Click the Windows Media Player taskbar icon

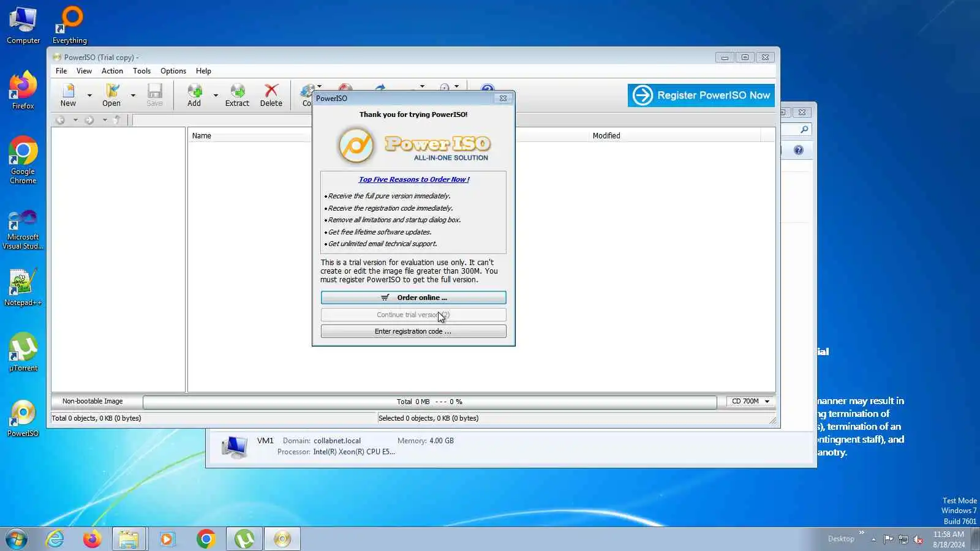167,539
